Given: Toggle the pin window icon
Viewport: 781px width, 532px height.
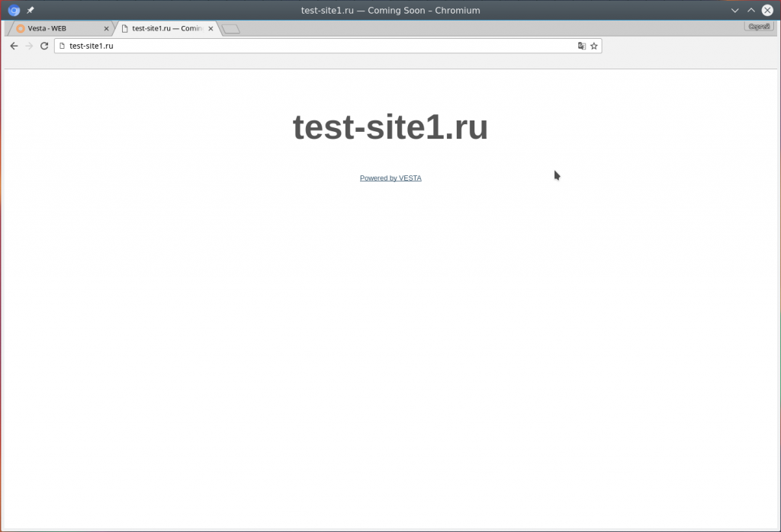Looking at the screenshot, I should tap(31, 10).
